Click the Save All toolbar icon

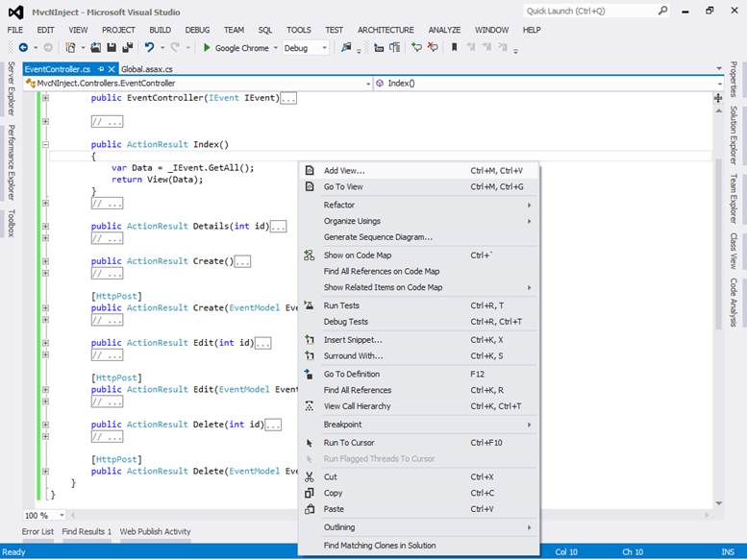[x=127, y=47]
